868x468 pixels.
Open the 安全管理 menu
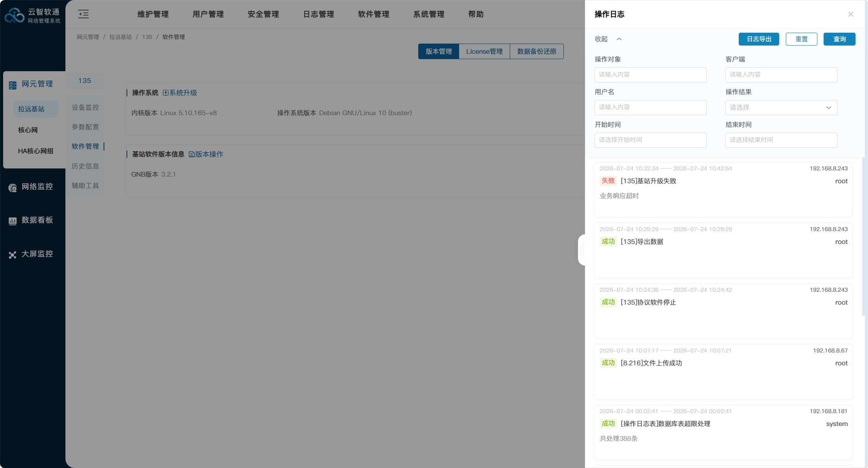tap(263, 14)
